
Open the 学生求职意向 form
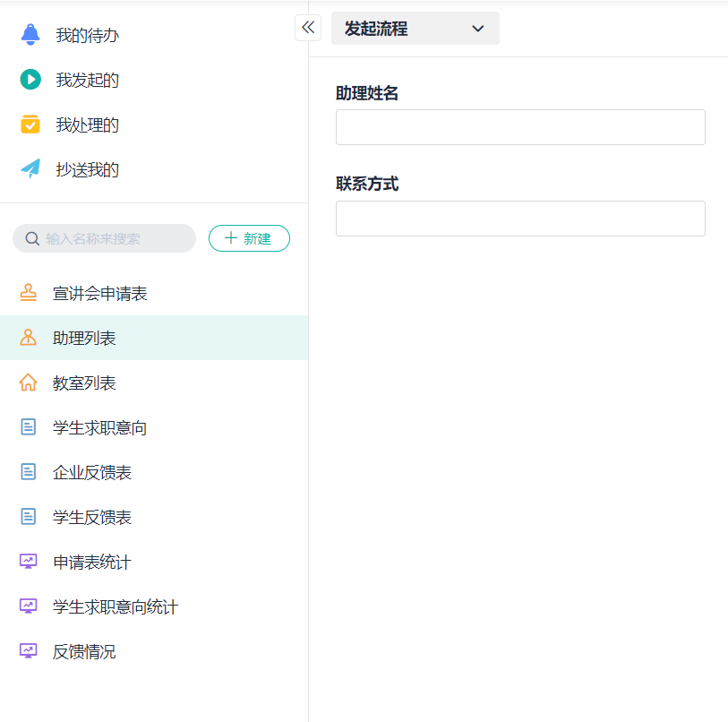[x=99, y=427]
